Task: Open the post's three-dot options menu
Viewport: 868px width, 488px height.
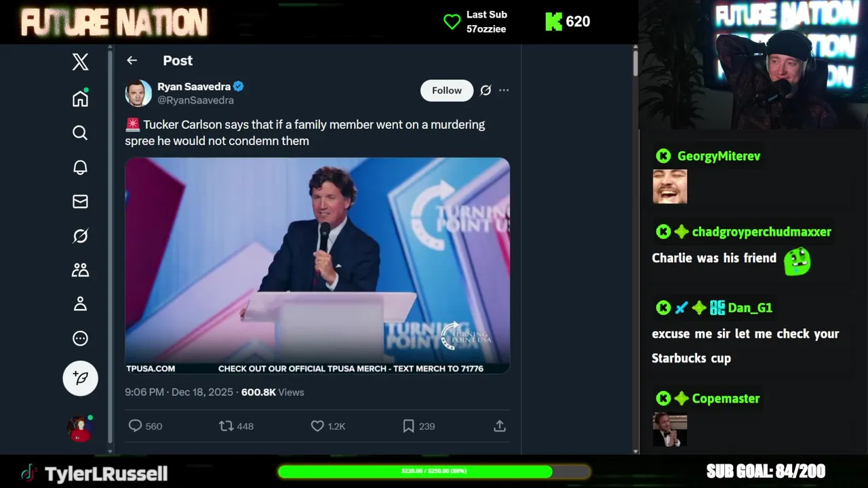Action: point(504,90)
